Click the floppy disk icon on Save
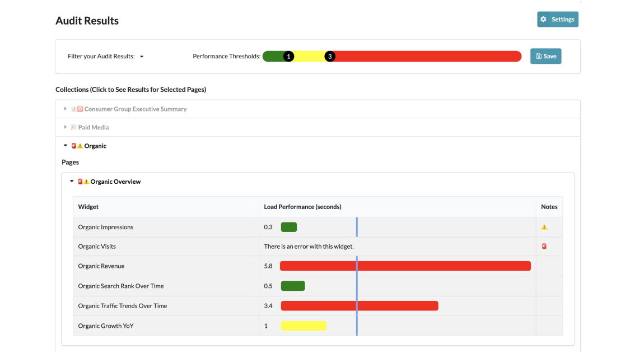644x362 pixels. tap(538, 57)
